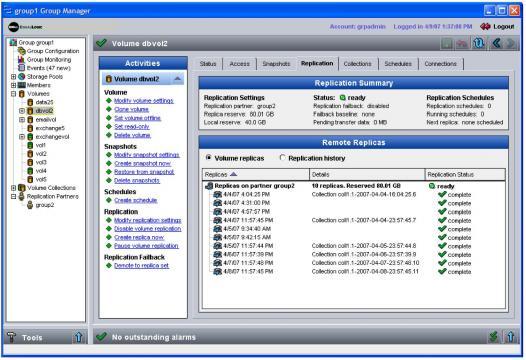Image resolution: width=526 pixels, height=360 pixels.
Task: Click the forward arrow navigation icon
Action: pos(511,44)
